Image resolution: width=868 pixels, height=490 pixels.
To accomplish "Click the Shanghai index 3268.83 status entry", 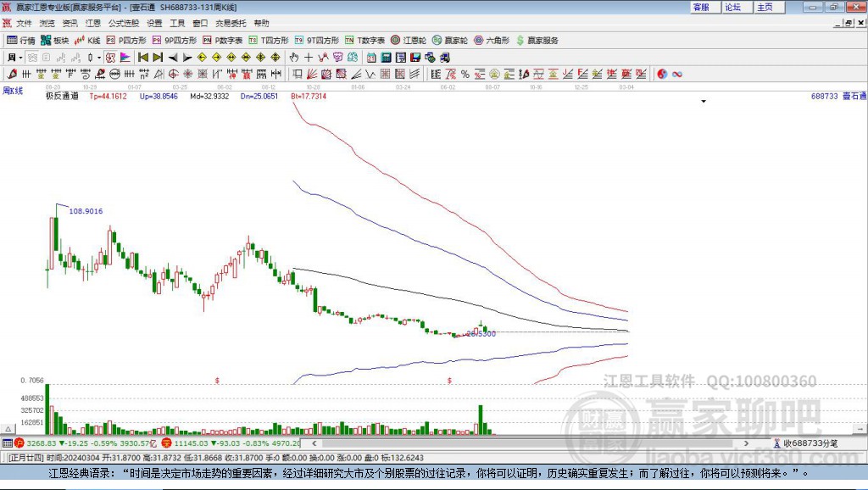I will (86, 443).
